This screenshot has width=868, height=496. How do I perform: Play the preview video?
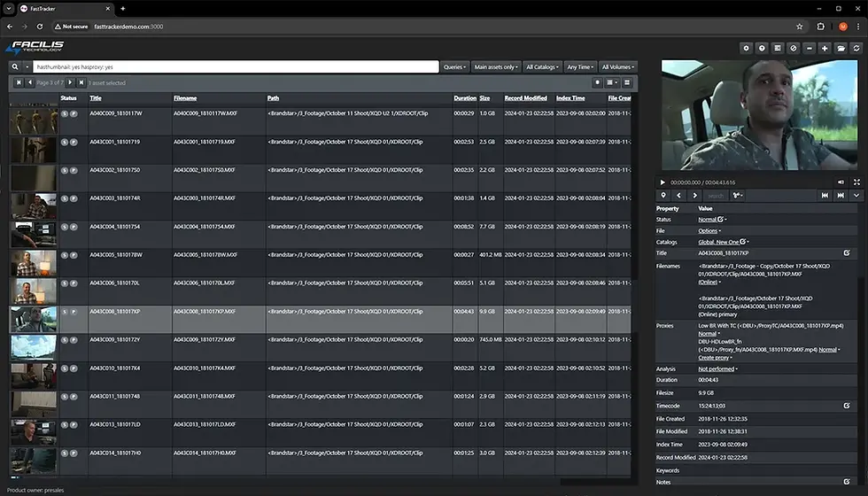pos(663,182)
